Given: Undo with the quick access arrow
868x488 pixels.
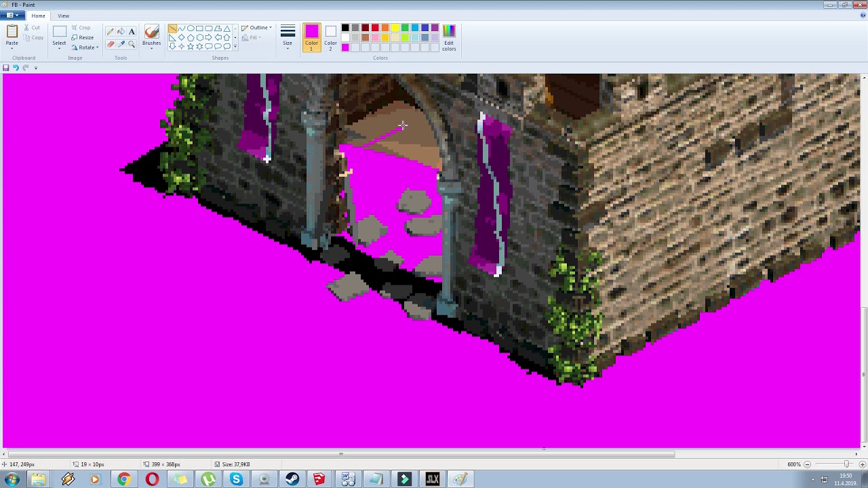Looking at the screenshot, I should pos(16,68).
